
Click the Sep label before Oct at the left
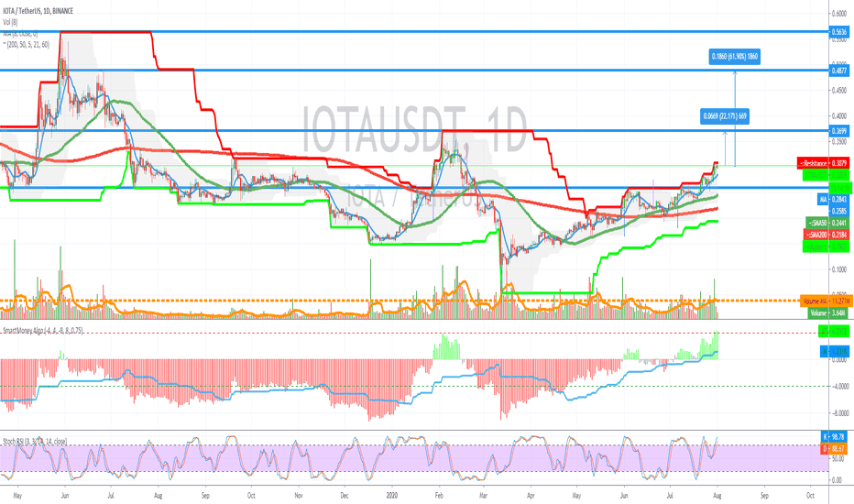tap(204, 496)
